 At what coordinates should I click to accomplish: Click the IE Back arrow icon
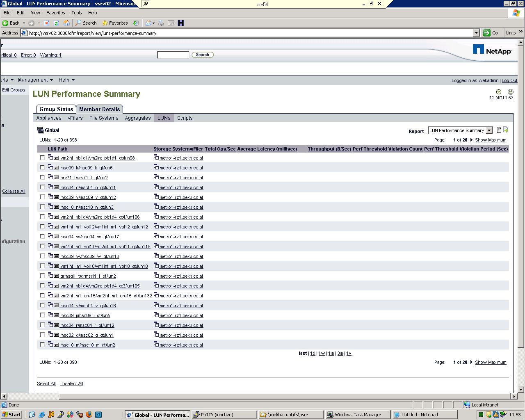pos(5,23)
